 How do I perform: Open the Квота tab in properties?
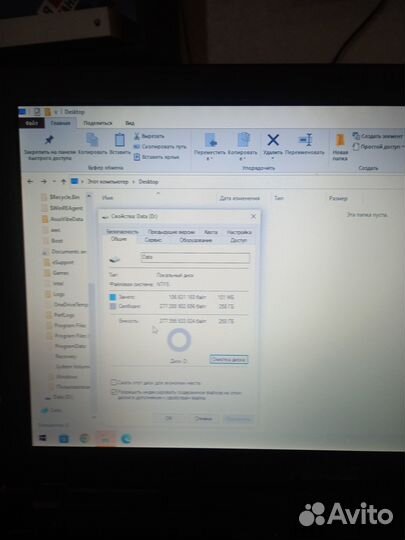click(210, 232)
